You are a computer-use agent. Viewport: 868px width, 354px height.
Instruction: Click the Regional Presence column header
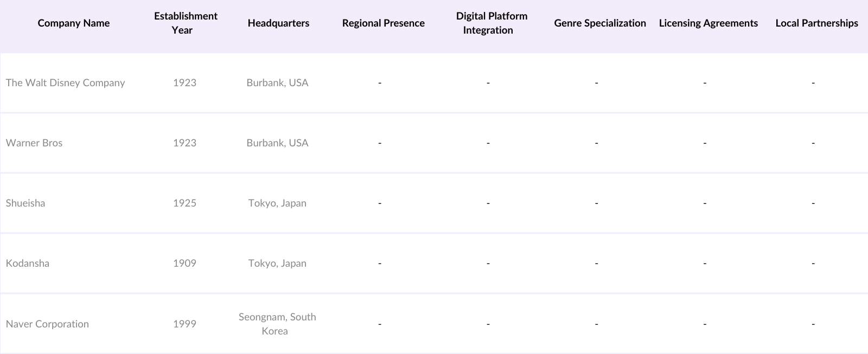[x=383, y=23]
